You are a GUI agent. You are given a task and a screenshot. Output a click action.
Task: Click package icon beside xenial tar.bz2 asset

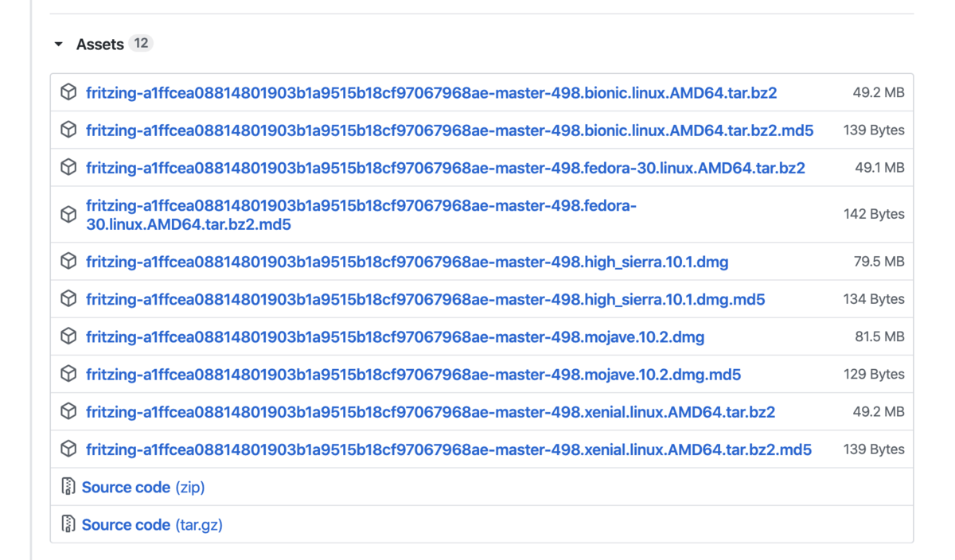point(68,411)
